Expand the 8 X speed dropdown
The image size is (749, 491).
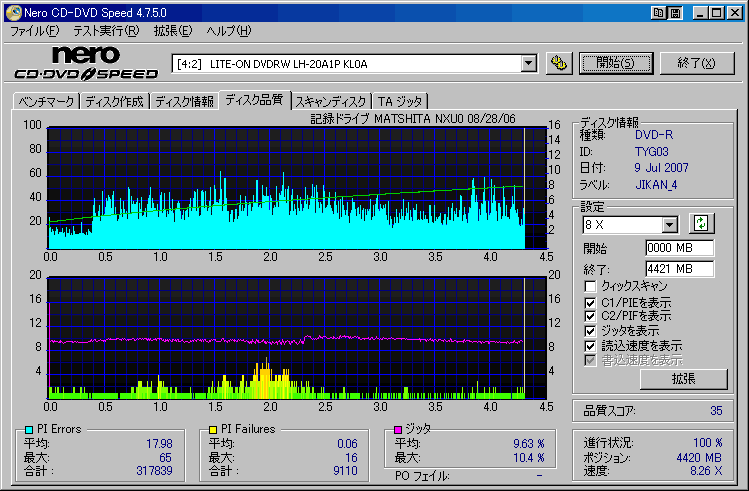point(670,225)
